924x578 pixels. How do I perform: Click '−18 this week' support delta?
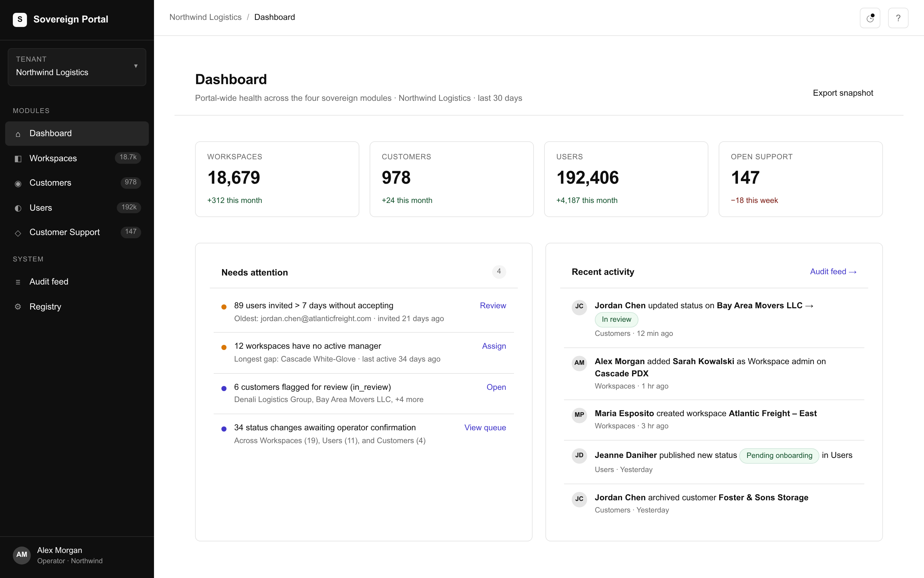coord(754,200)
